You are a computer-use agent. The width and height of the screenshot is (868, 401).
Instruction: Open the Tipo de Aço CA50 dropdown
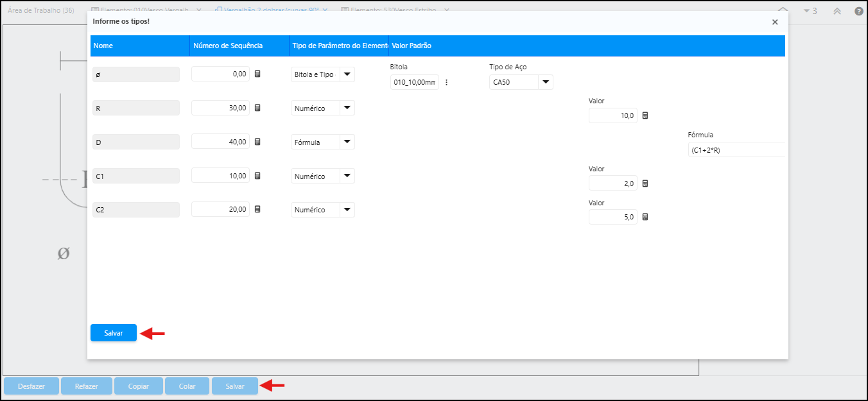click(x=545, y=82)
